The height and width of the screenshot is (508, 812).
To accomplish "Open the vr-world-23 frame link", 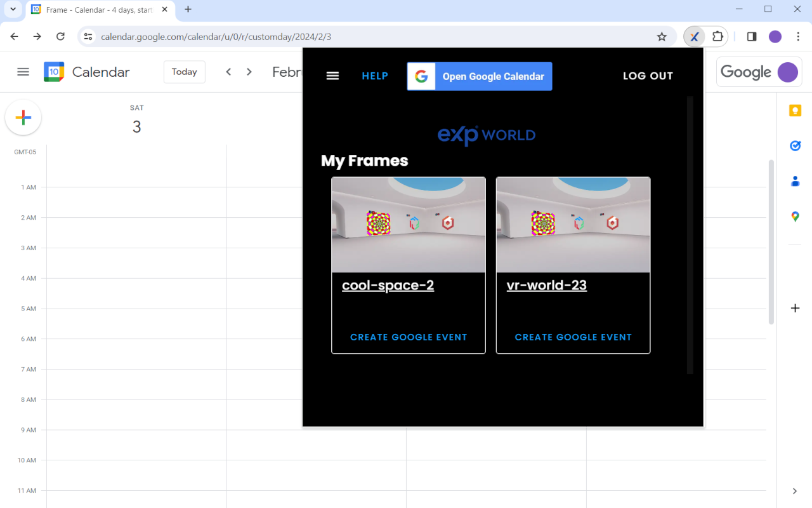I will point(547,285).
